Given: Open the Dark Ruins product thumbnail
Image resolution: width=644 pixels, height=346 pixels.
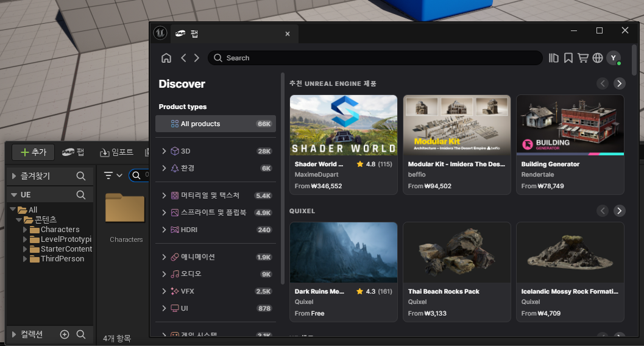Looking at the screenshot, I should click(x=344, y=252).
